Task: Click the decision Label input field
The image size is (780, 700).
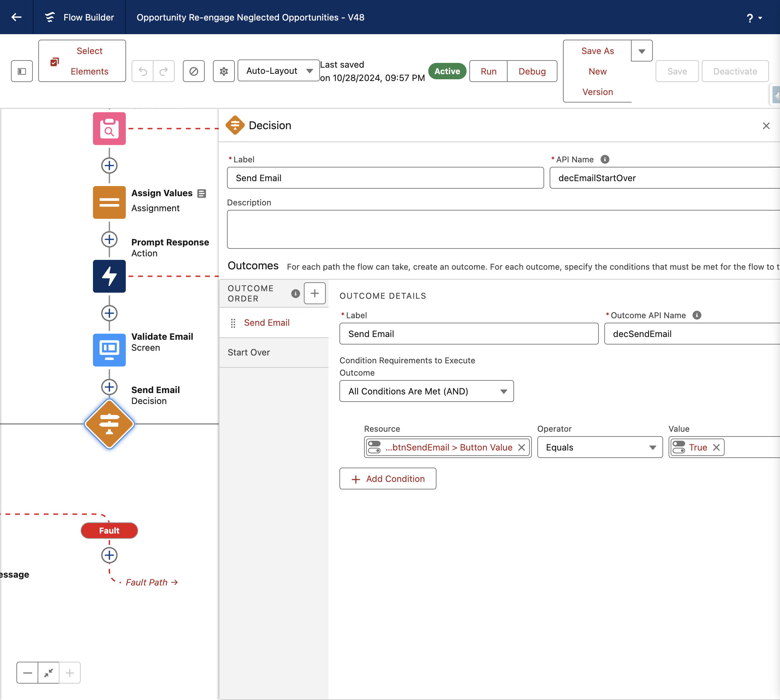Action: tap(385, 178)
